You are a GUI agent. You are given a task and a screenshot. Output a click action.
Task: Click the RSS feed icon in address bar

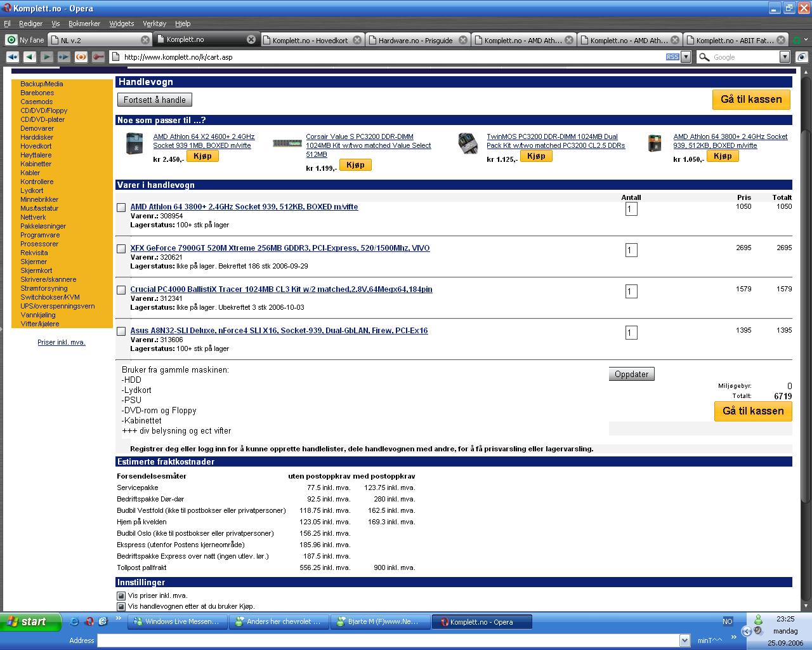click(672, 56)
